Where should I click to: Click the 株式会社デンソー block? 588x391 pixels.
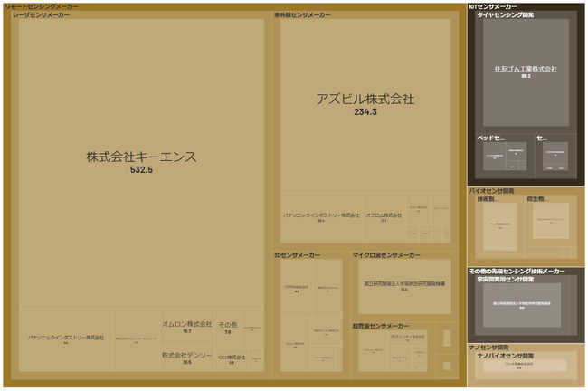tap(187, 358)
